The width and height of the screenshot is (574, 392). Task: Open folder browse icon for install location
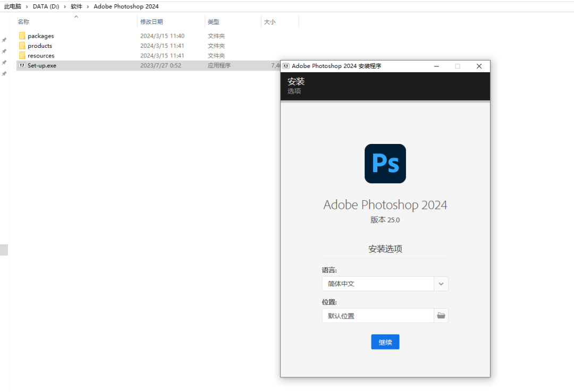[441, 316]
